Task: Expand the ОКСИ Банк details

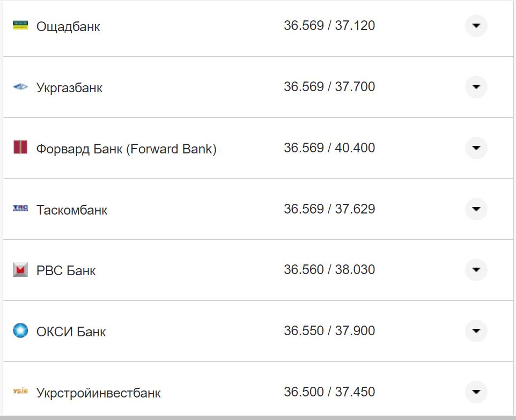Action: pos(476,331)
